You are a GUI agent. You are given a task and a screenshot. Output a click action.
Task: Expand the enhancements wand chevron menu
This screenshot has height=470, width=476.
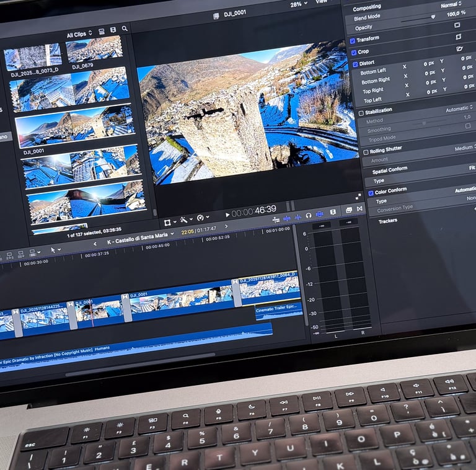click(x=191, y=219)
